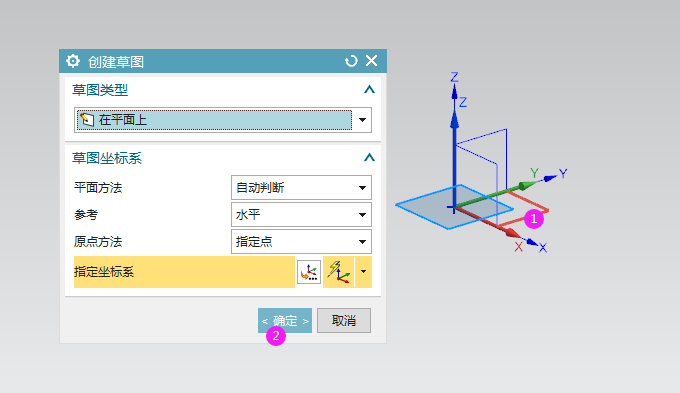Click the 平面方法 label
680x393 pixels.
tap(98, 187)
